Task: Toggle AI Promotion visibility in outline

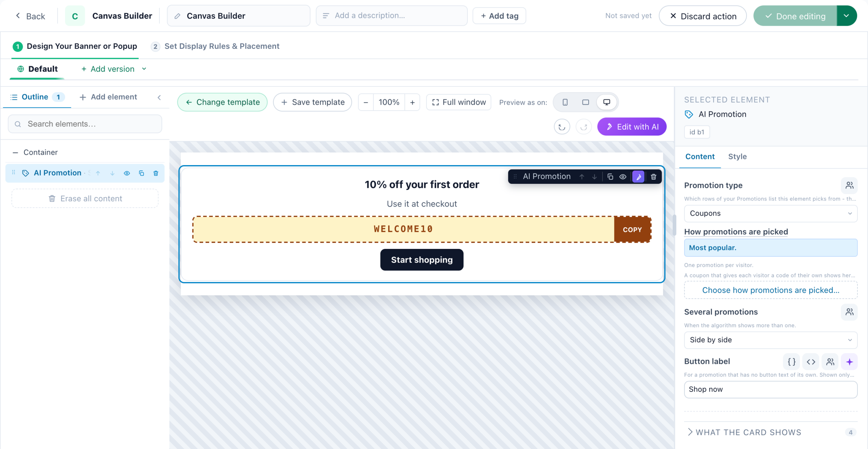Action: pos(127,173)
